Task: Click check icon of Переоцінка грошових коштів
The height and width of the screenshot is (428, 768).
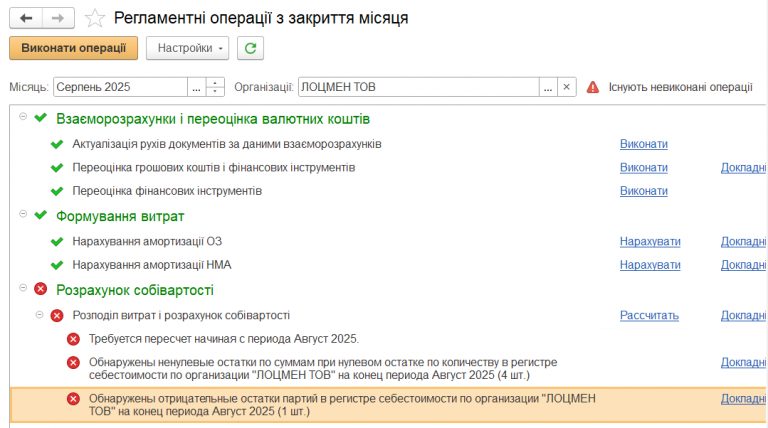Action: pyautogui.click(x=57, y=167)
